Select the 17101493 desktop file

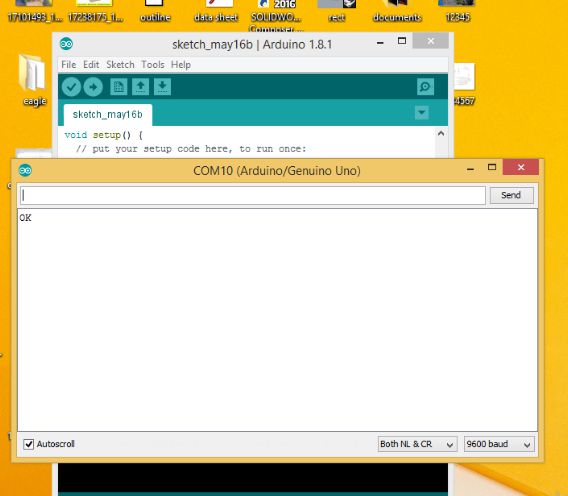point(34,12)
